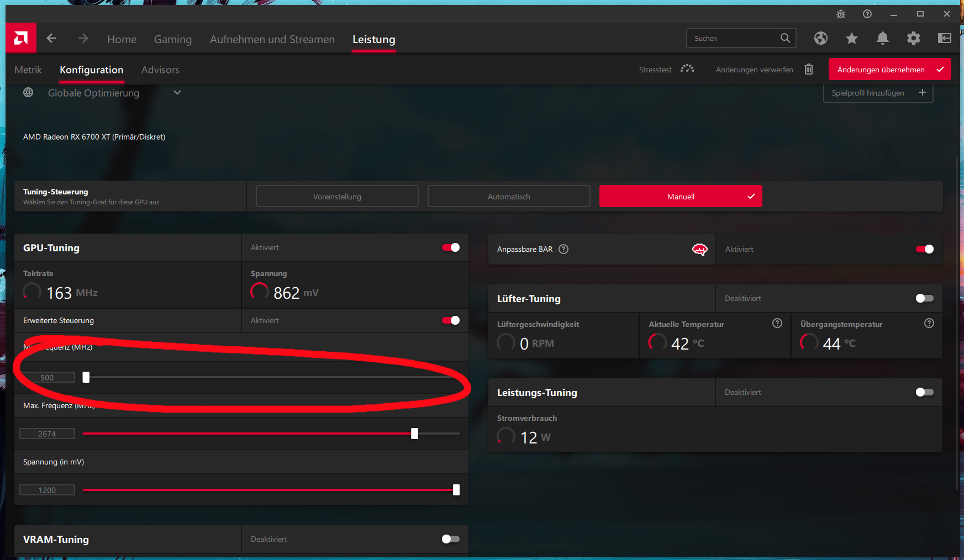This screenshot has width=964, height=560.
Task: Click the Stromverbrauch 12 W reading
Action: 524,437
